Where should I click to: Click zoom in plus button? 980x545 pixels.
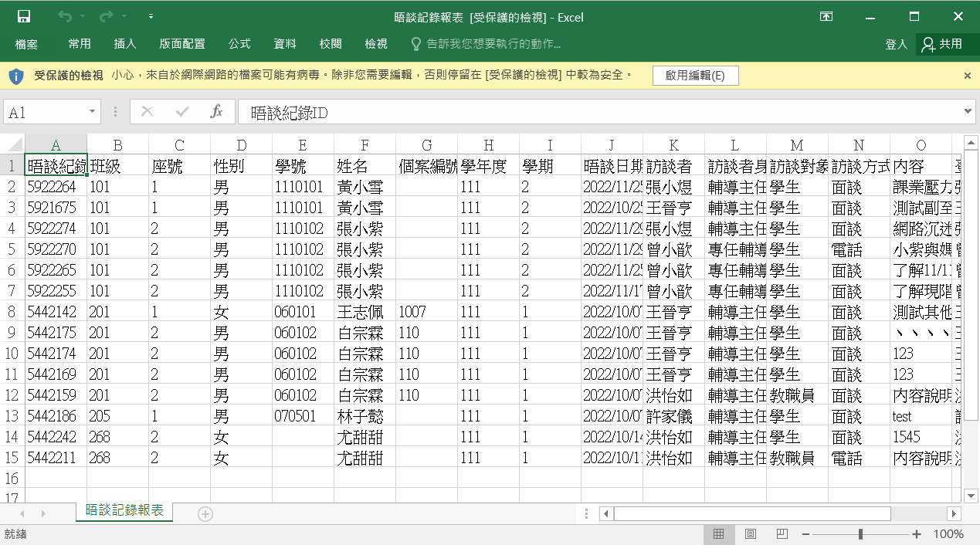[x=917, y=534]
